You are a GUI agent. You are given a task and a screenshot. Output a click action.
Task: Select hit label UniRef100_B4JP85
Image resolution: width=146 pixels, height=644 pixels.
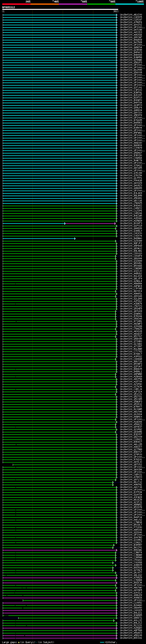coord(131,70)
